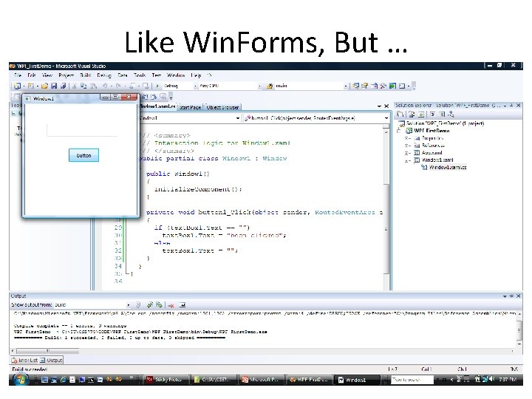Open the member dropdown showing button1_Click
This screenshot has height=399, width=532.
(x=316, y=118)
